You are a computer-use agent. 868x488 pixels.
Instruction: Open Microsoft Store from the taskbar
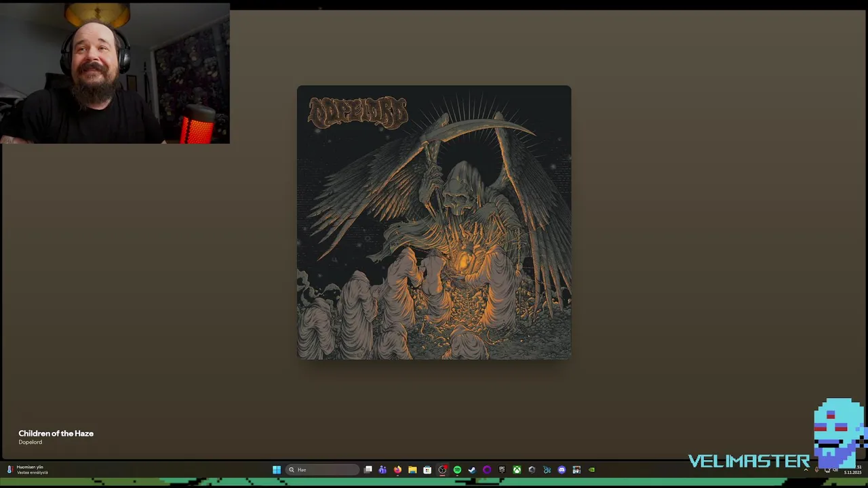click(427, 470)
